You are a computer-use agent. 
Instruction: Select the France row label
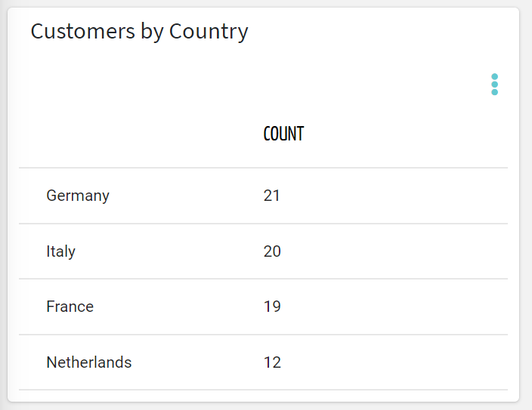click(70, 307)
